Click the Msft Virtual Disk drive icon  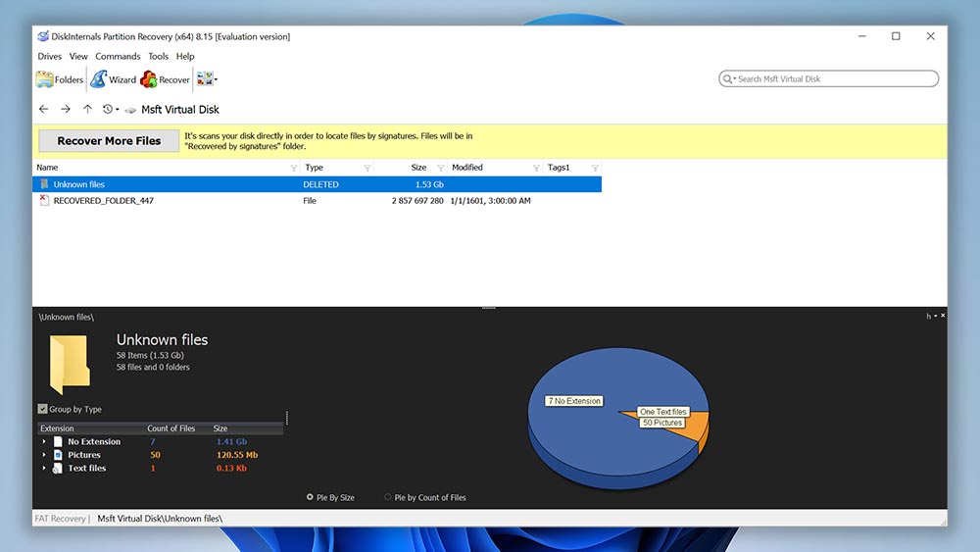[x=130, y=110]
